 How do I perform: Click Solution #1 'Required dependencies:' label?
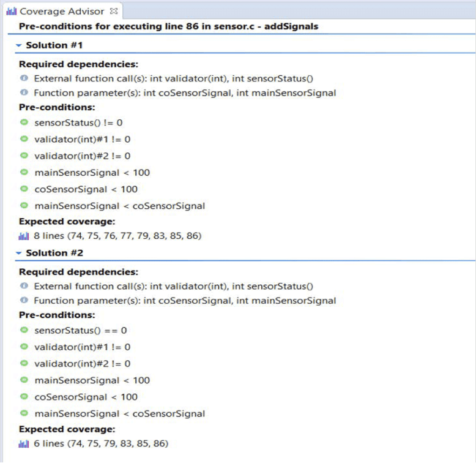click(x=79, y=64)
